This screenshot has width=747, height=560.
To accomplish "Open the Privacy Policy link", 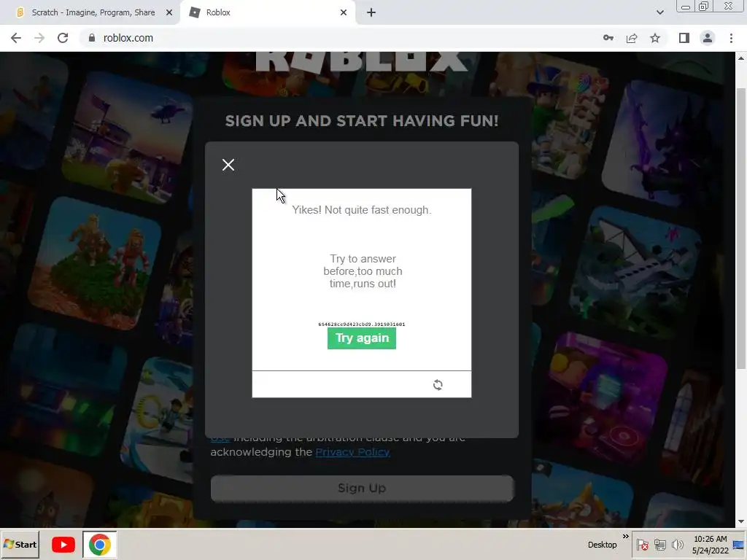I will [352, 452].
